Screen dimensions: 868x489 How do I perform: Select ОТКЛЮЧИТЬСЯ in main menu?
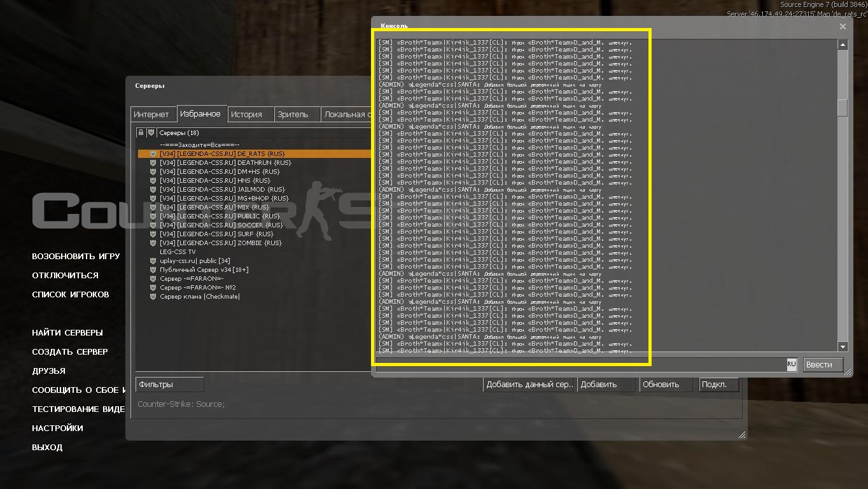(65, 275)
